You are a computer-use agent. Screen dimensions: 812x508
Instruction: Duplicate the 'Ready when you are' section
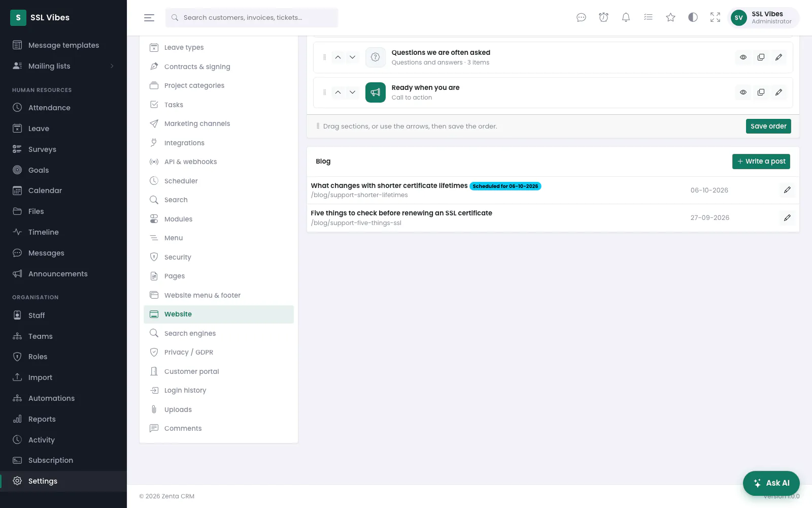pos(761,92)
